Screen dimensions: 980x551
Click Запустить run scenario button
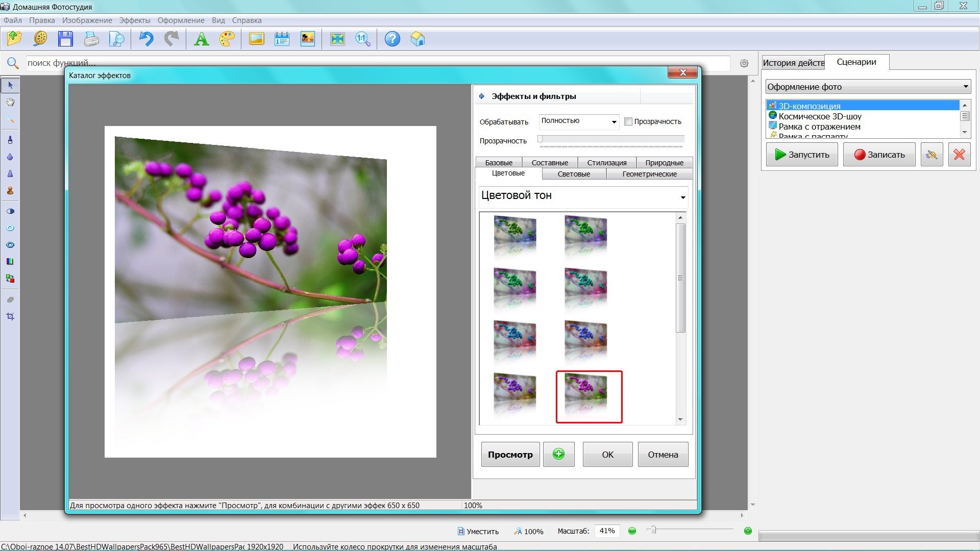802,154
